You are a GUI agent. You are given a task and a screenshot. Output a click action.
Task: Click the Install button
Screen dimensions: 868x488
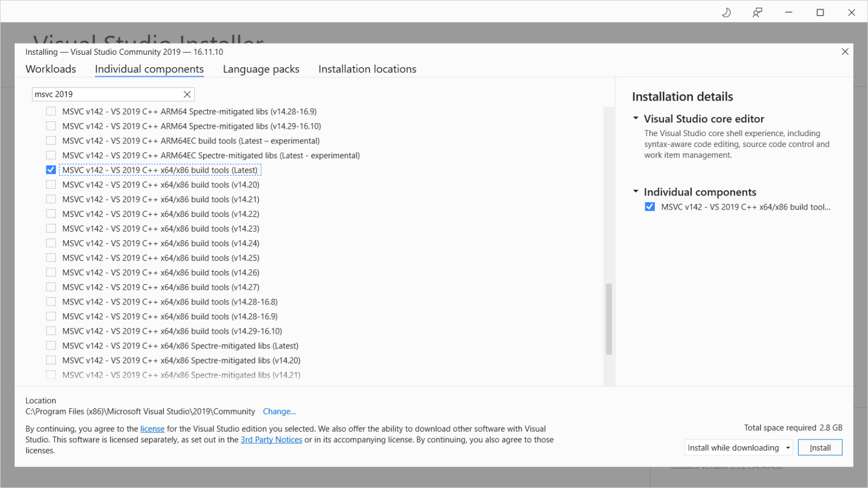[820, 447]
